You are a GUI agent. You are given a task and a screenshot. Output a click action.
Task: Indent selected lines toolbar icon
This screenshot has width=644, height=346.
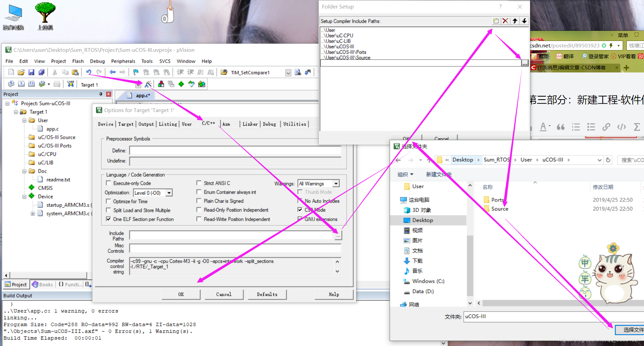[180, 72]
